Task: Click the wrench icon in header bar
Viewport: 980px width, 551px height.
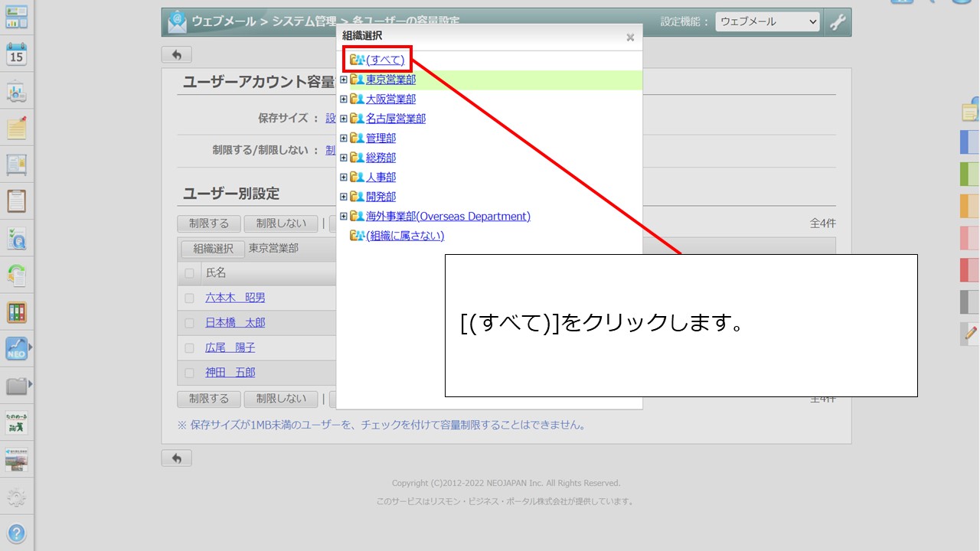Action: pyautogui.click(x=838, y=22)
